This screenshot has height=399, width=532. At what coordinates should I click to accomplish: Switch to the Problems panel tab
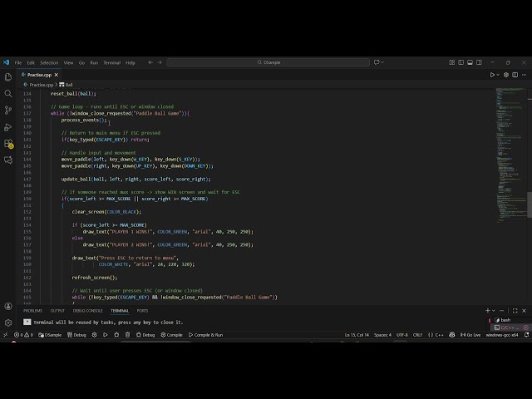[x=33, y=310]
